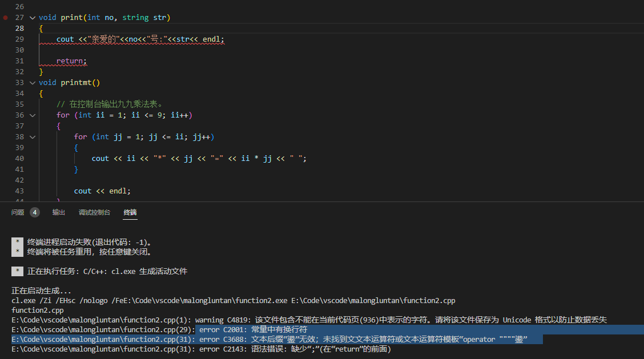Viewport: 644px width, 359px height.
Task: Switch to the 调试控制台 debug console tab
Action: [94, 212]
